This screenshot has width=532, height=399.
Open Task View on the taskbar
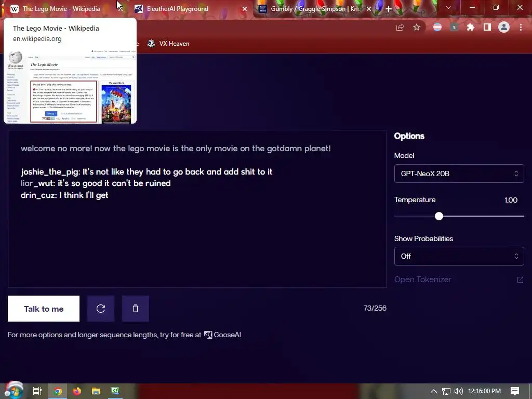pos(37,391)
